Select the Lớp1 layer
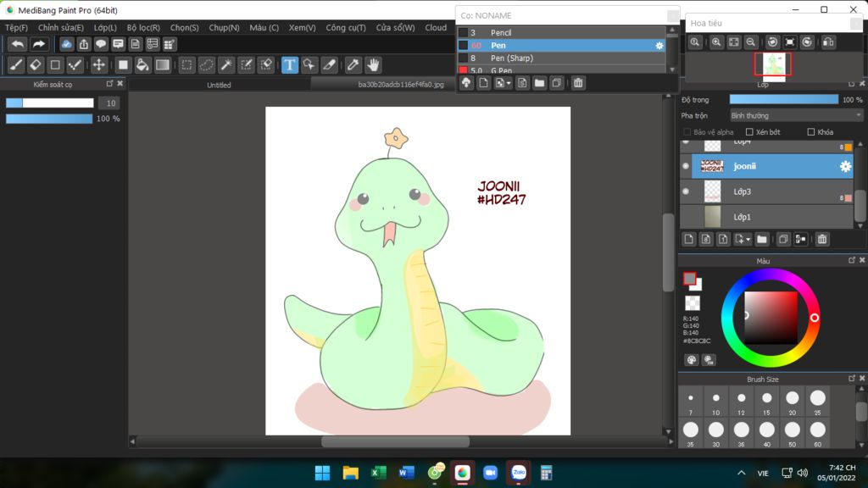 tap(766, 217)
